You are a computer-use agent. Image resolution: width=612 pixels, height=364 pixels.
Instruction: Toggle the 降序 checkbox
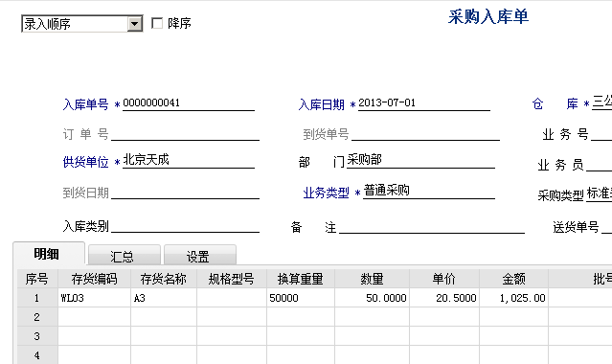157,23
